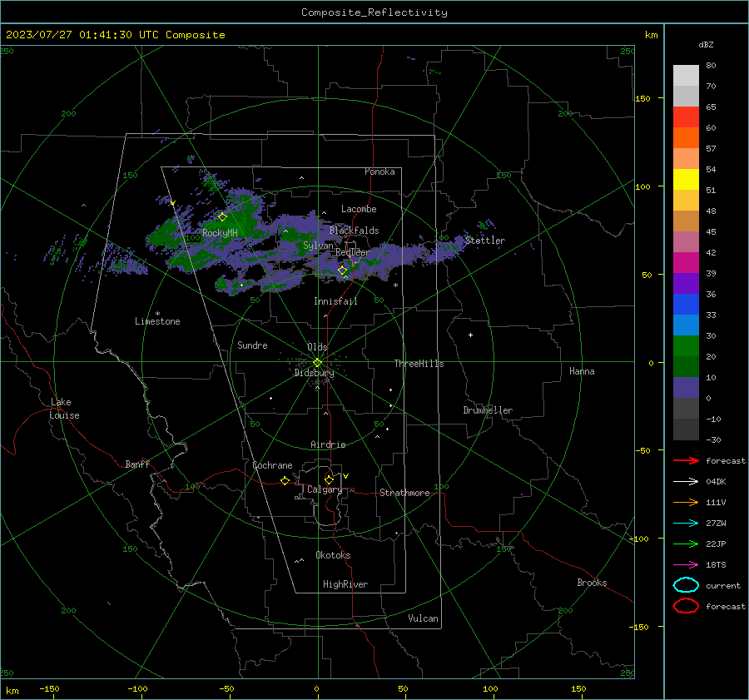Click the Lacombe town label
This screenshot has height=700, width=749.
tap(359, 209)
